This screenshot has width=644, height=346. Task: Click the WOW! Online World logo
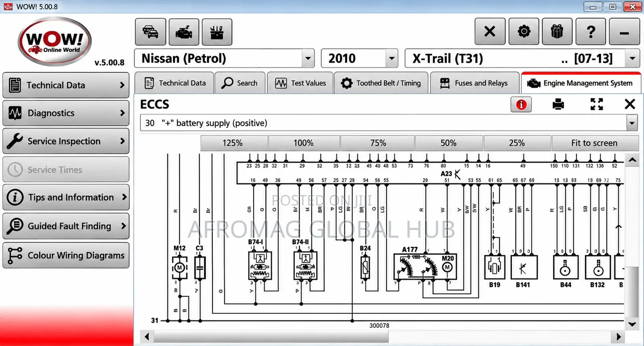click(x=55, y=41)
